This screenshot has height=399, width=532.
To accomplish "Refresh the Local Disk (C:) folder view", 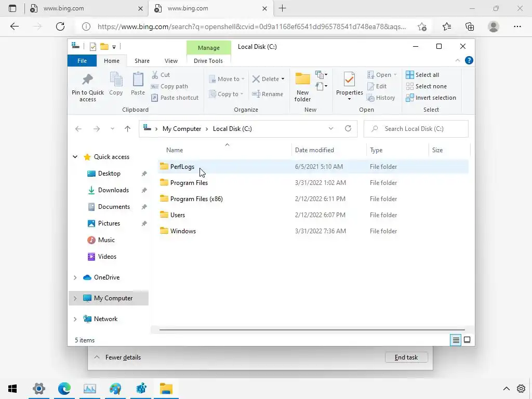I will click(x=348, y=129).
